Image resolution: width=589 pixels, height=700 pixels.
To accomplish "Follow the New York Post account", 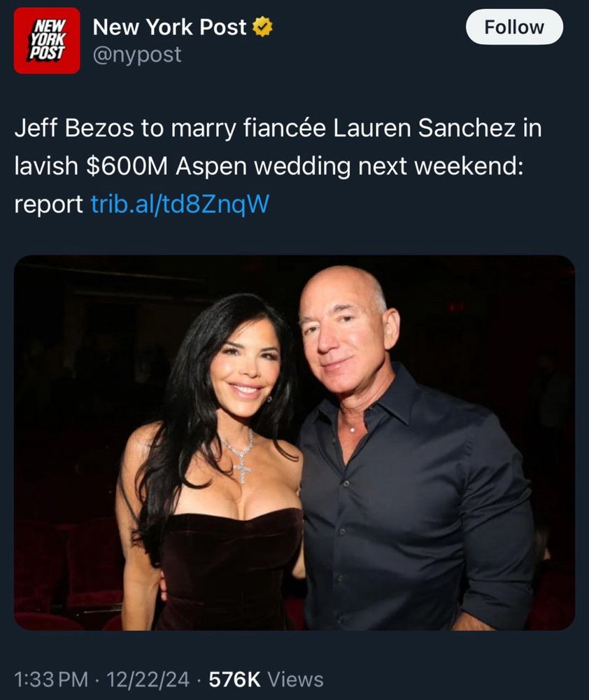I will pyautogui.click(x=514, y=27).
